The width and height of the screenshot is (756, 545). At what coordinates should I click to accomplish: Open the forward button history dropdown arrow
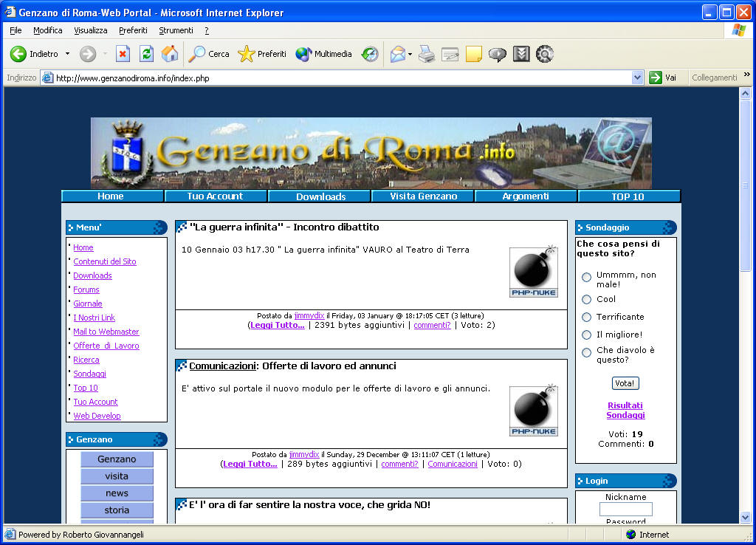tap(105, 54)
